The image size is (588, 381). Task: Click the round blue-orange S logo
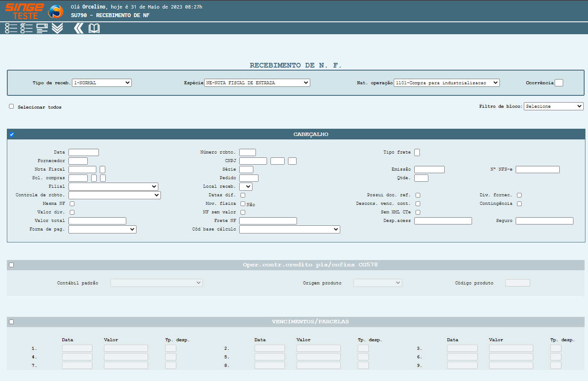pyautogui.click(x=56, y=12)
